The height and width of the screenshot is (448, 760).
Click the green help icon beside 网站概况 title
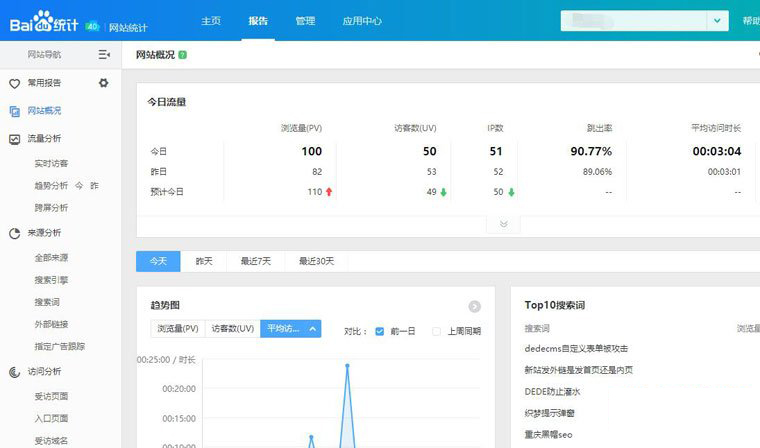coord(182,54)
